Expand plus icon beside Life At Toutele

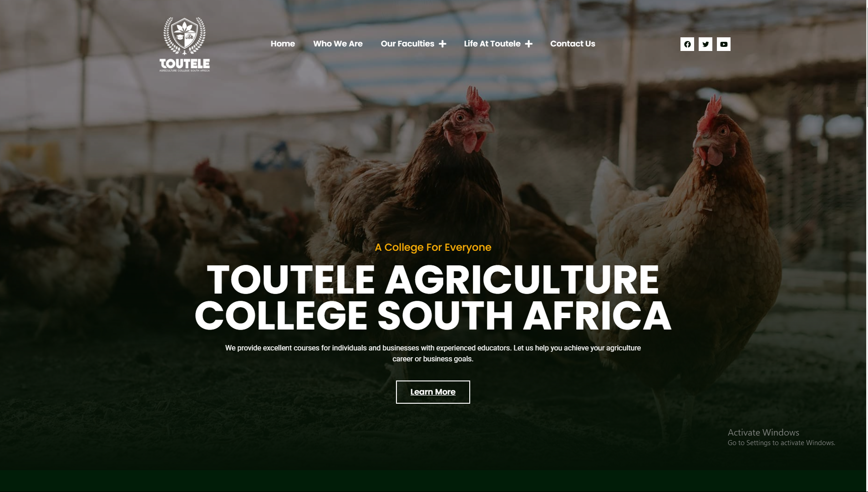click(528, 44)
